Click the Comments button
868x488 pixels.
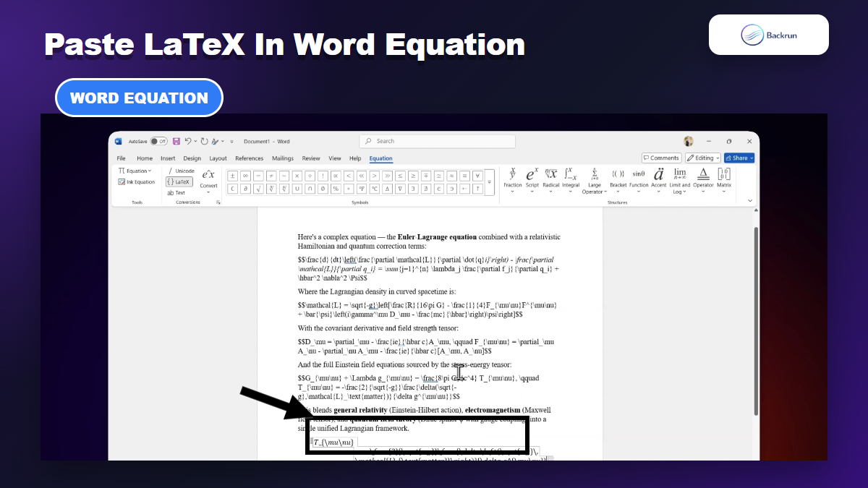click(661, 158)
